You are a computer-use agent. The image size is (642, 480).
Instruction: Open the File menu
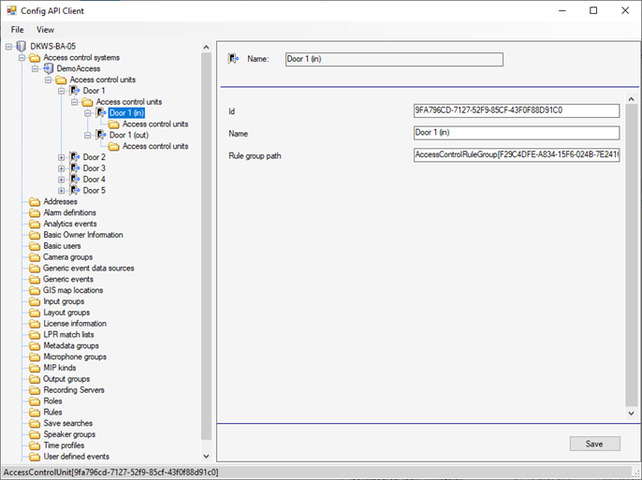click(17, 30)
